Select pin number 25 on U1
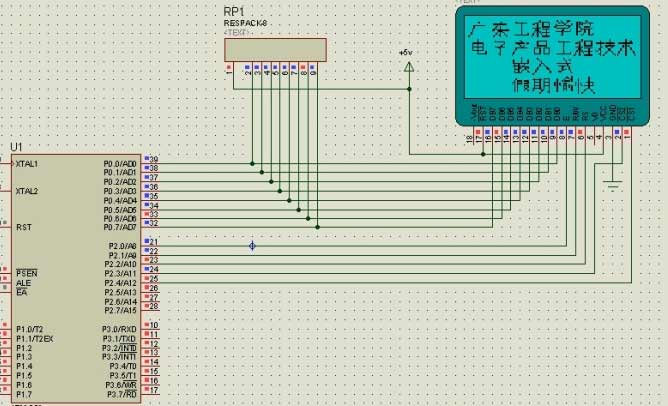The width and height of the screenshot is (668, 406). (154, 279)
